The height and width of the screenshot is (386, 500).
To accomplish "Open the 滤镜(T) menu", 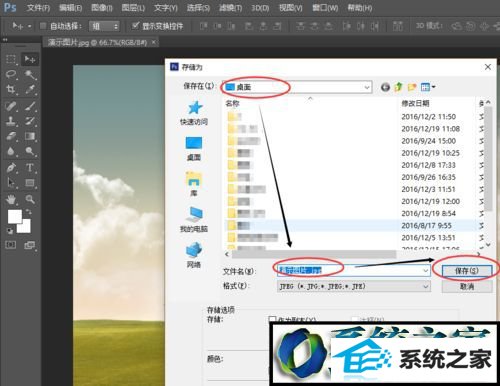I will (x=230, y=8).
